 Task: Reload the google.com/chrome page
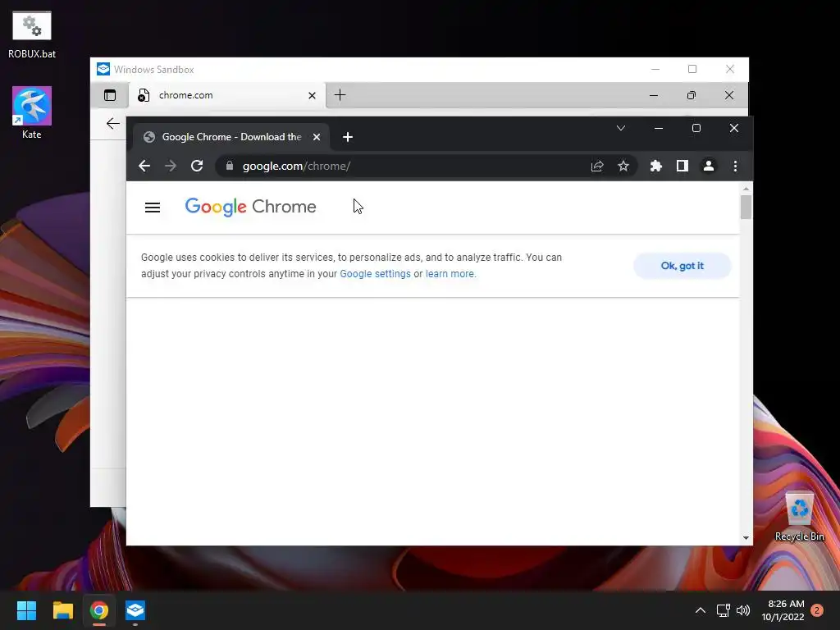pos(197,166)
